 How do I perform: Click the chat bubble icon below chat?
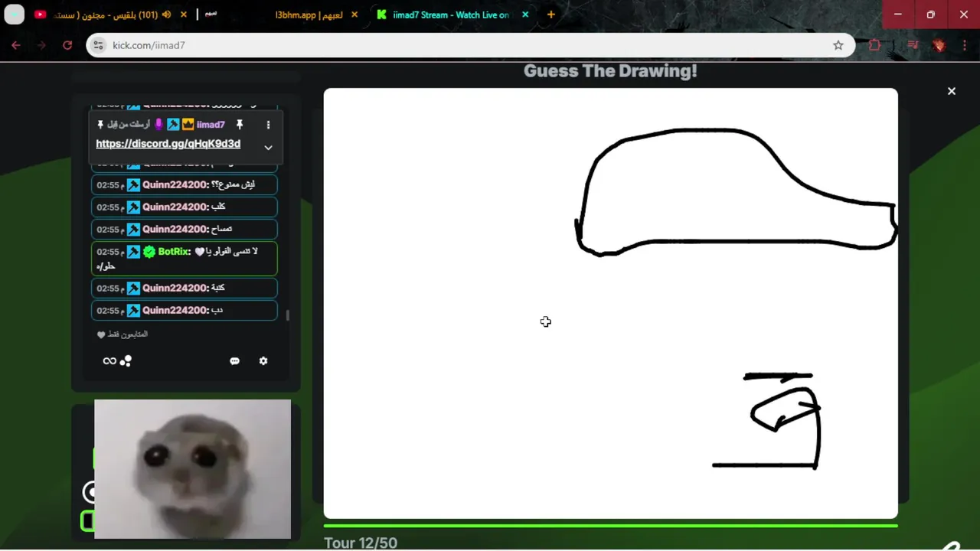(x=235, y=361)
